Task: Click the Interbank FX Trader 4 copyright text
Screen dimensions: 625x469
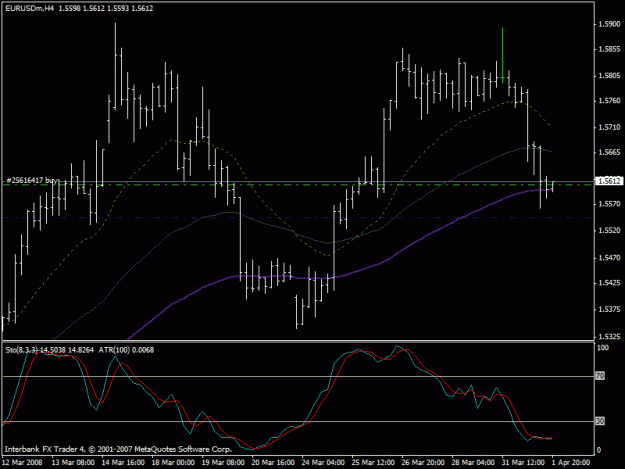Action: click(x=118, y=449)
